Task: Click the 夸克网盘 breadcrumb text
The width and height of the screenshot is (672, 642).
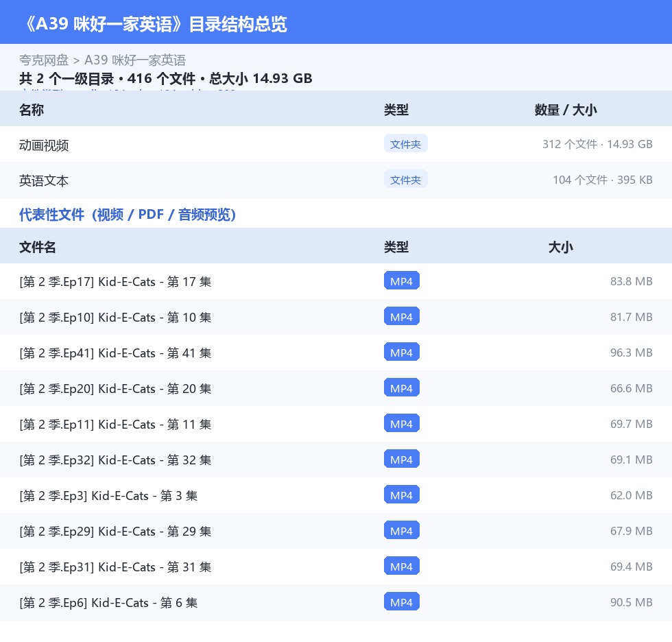Action: coord(44,60)
